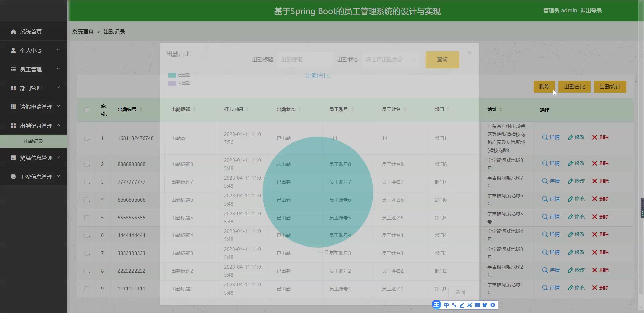Click the magnifier detail icon for row 6666666666
This screenshot has height=313, width=644.
[x=545, y=199]
